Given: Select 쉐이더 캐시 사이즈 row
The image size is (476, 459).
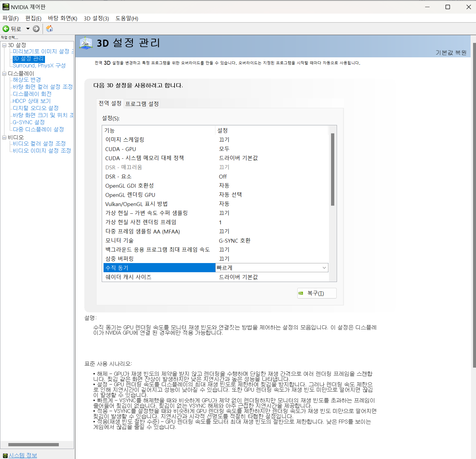Looking at the screenshot, I should [x=216, y=277].
